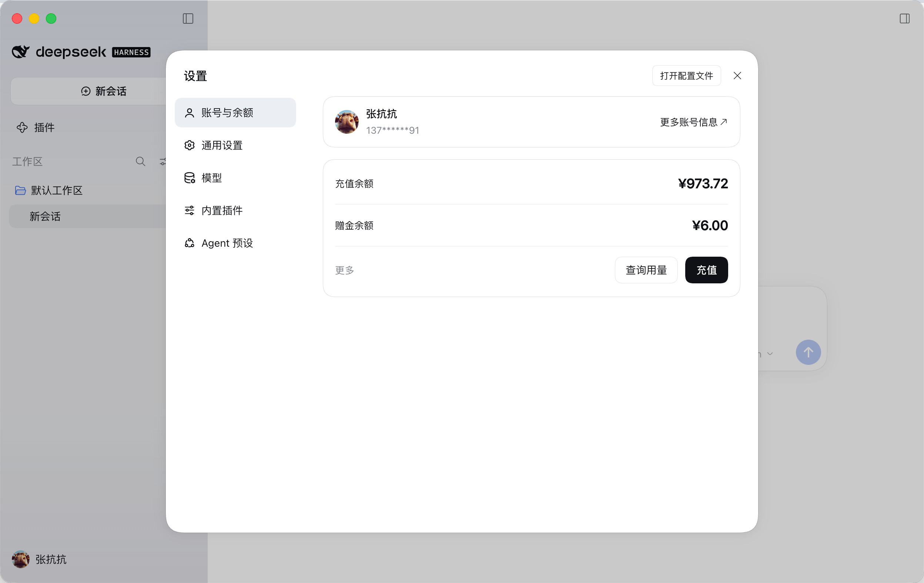Click the 查询用量 button
The image size is (924, 583).
click(x=646, y=270)
